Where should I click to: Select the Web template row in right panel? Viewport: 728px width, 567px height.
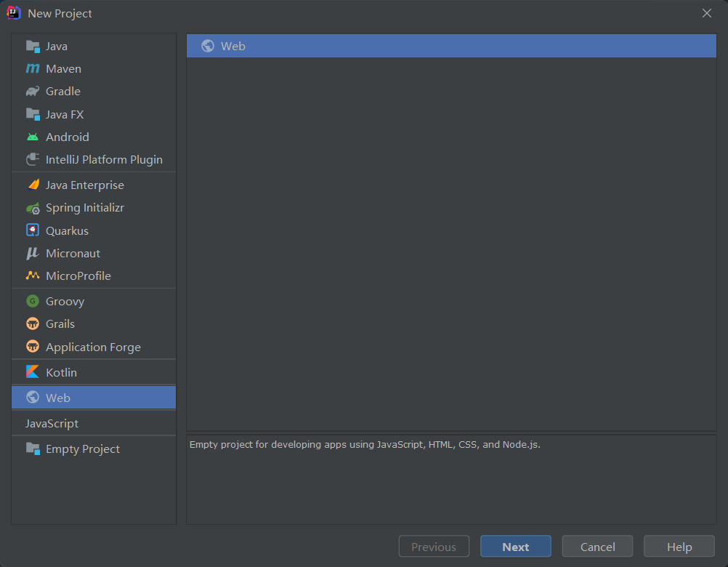click(451, 46)
